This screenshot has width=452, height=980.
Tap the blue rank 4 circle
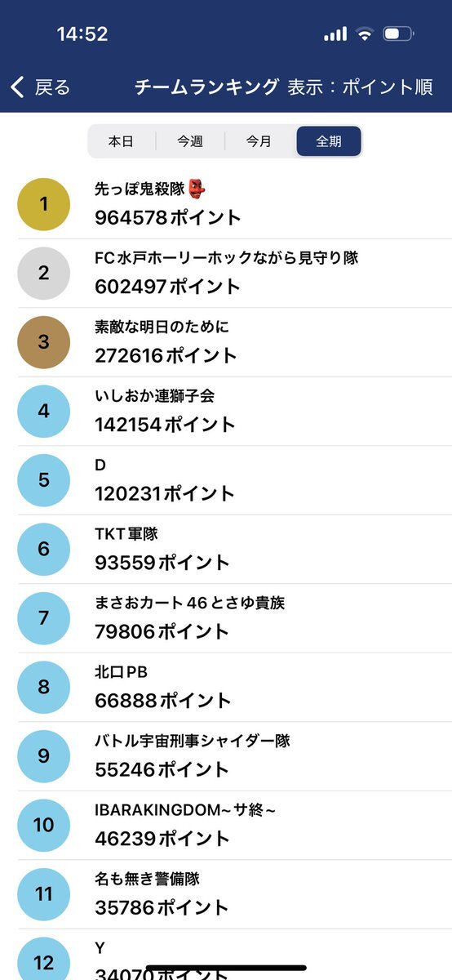[x=44, y=411]
